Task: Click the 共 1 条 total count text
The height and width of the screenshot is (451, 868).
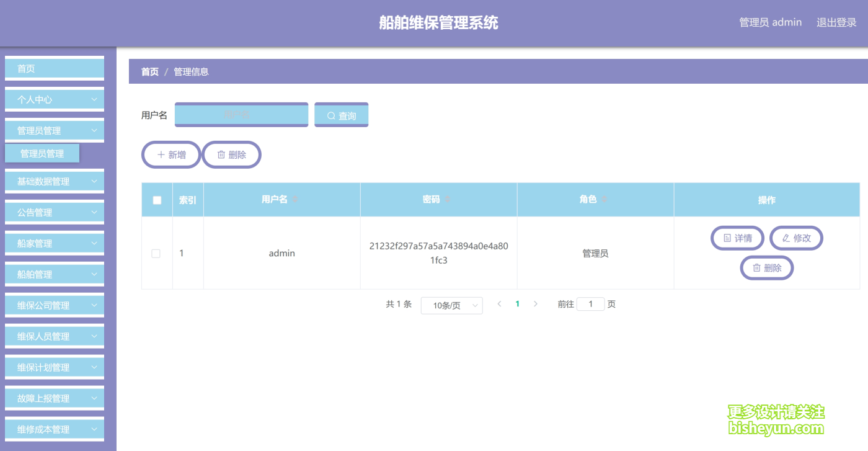Action: pyautogui.click(x=399, y=304)
